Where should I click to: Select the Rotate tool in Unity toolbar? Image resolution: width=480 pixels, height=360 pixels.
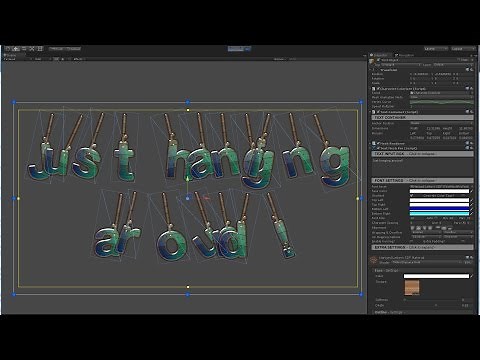click(24, 49)
